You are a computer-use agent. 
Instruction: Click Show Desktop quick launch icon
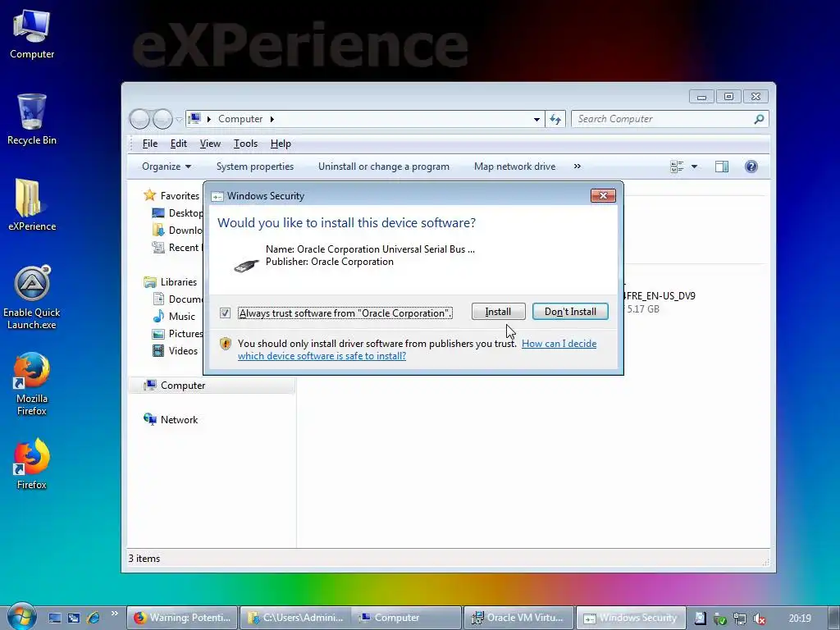coord(55,618)
